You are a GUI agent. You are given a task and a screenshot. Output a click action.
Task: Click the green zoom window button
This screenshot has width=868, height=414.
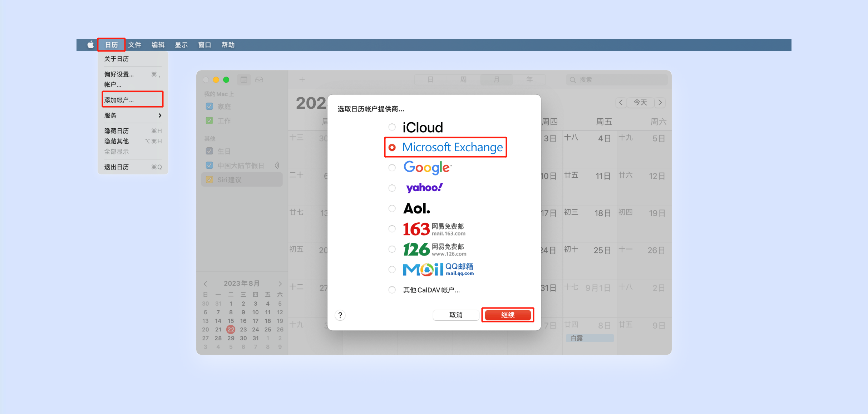226,80
